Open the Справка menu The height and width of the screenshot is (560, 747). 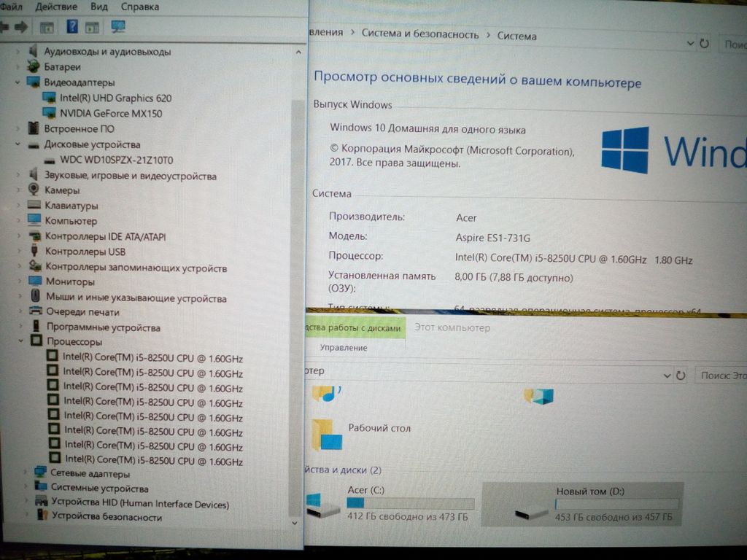click(x=139, y=7)
